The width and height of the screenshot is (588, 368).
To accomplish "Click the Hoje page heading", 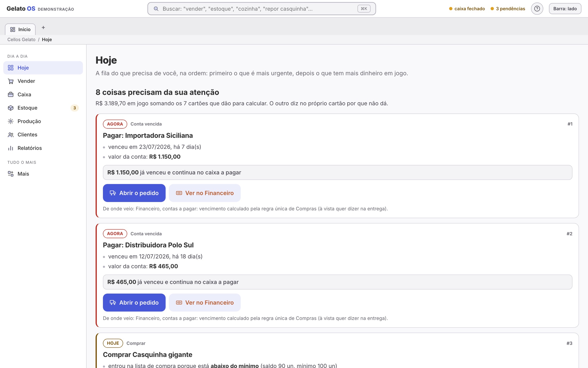I will 106,60.
